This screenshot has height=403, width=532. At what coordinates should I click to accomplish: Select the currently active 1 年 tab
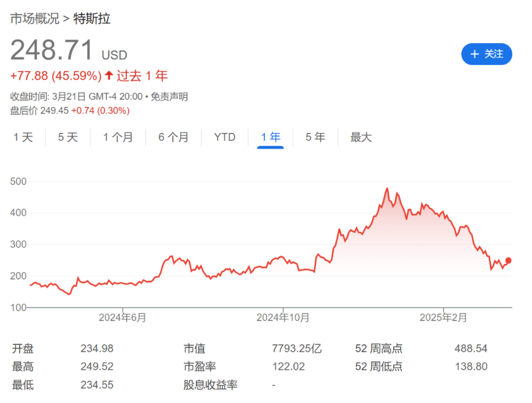tap(271, 137)
